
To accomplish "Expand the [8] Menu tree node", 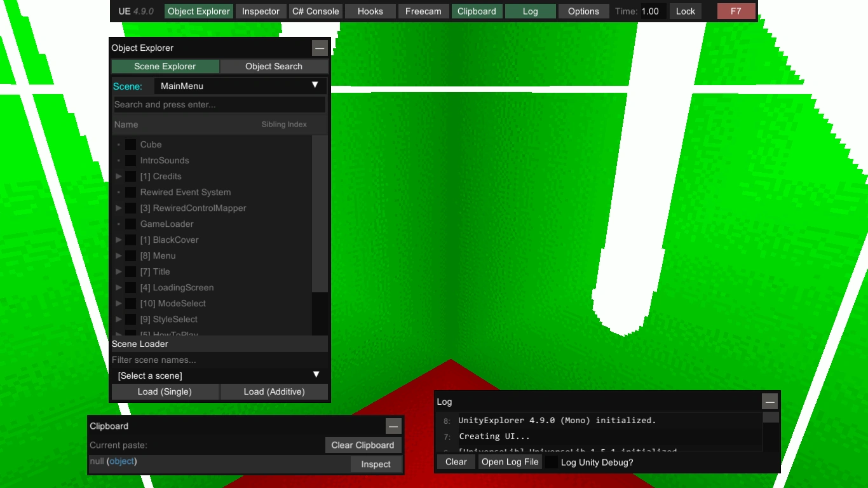I will (118, 255).
